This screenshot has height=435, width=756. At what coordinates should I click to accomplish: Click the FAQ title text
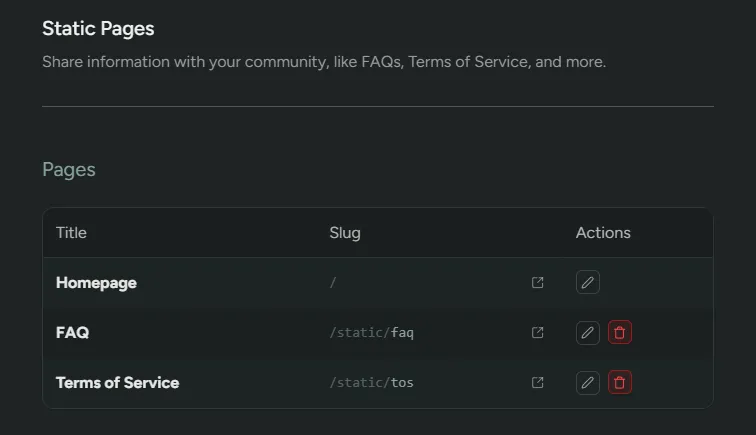click(x=72, y=333)
